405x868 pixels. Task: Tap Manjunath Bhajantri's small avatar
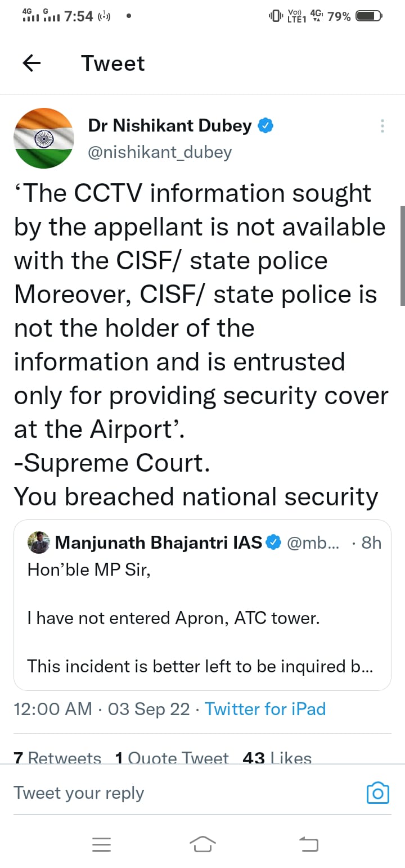(39, 542)
